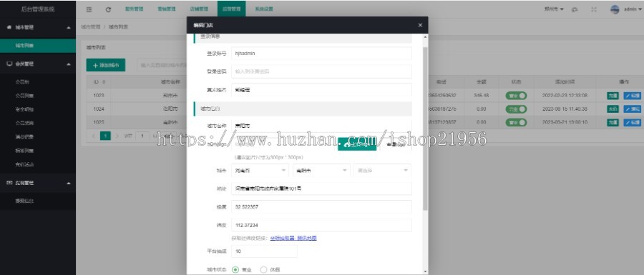
Task: Click the dialog vertical scrollbar
Action: pos(424,129)
